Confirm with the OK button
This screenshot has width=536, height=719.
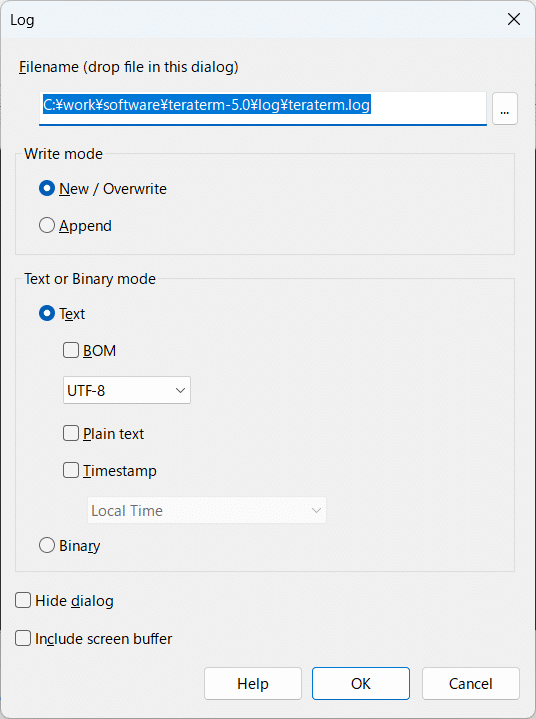tap(361, 684)
